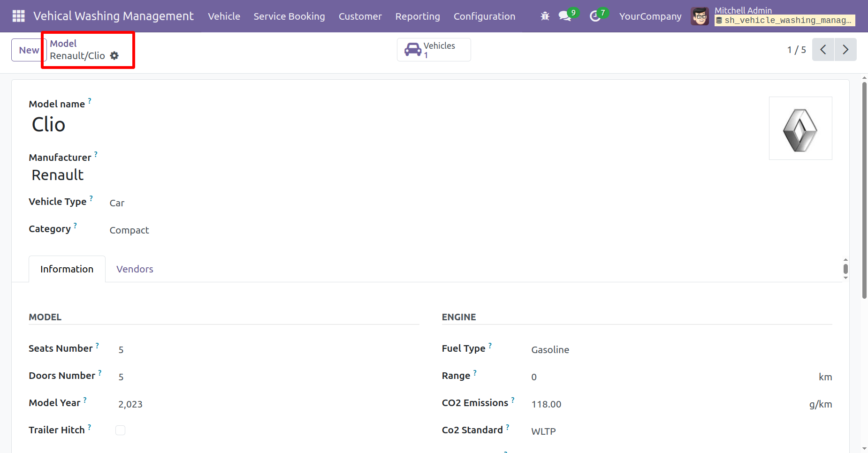Click the Renault/Clio breadcrumb text
The image size is (868, 453).
pyautogui.click(x=77, y=56)
